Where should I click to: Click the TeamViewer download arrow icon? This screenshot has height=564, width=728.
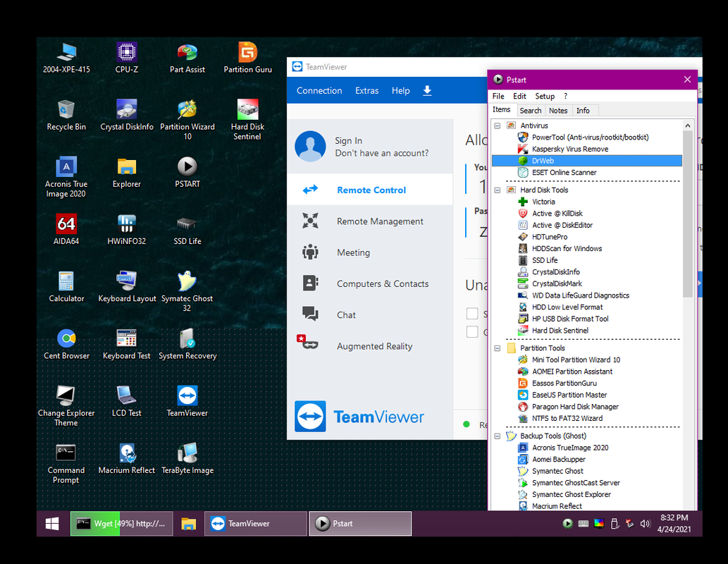(x=427, y=91)
